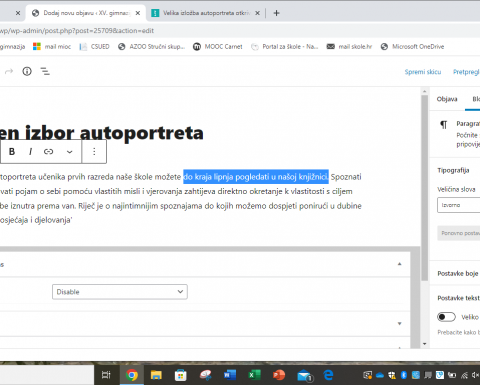Apply italic formatting to selected text
The height and width of the screenshot is (385, 480).
click(30, 152)
